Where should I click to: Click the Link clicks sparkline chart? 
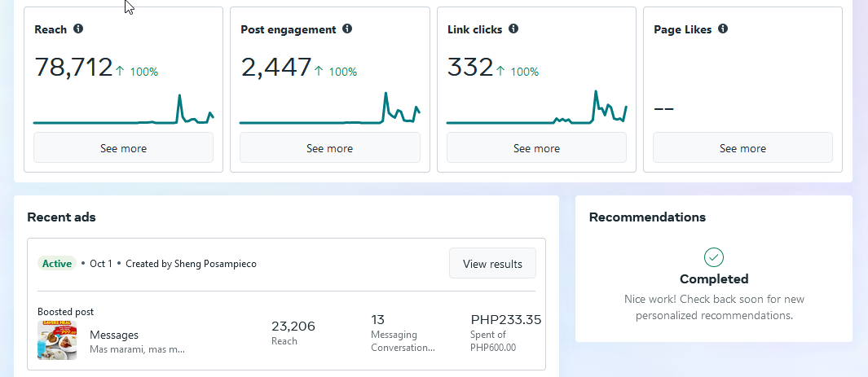pyautogui.click(x=536, y=110)
